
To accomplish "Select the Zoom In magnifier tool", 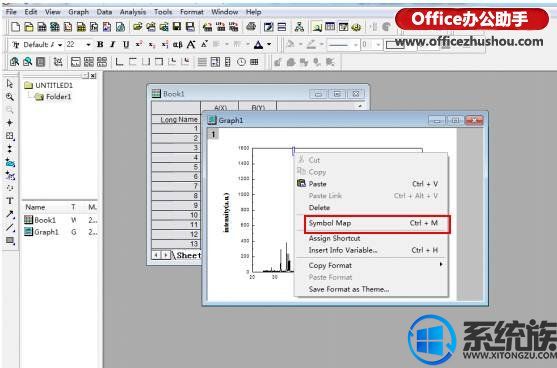I will (10, 97).
